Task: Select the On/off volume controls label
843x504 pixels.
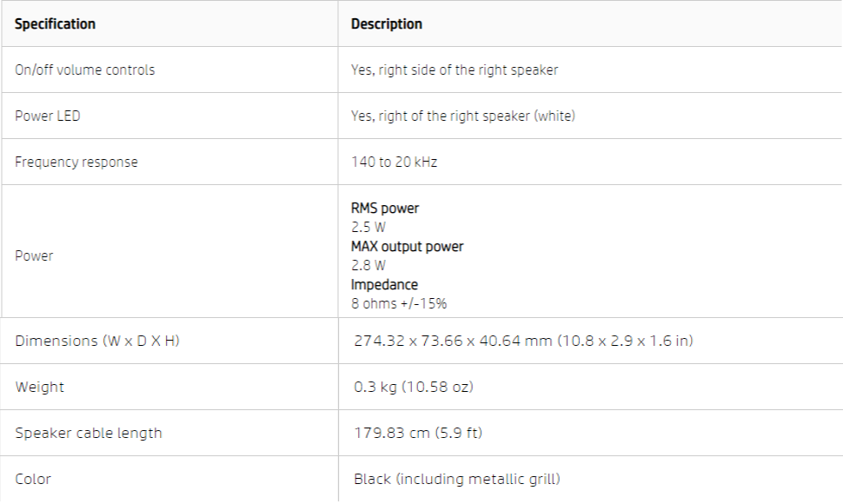Action: pos(84,70)
